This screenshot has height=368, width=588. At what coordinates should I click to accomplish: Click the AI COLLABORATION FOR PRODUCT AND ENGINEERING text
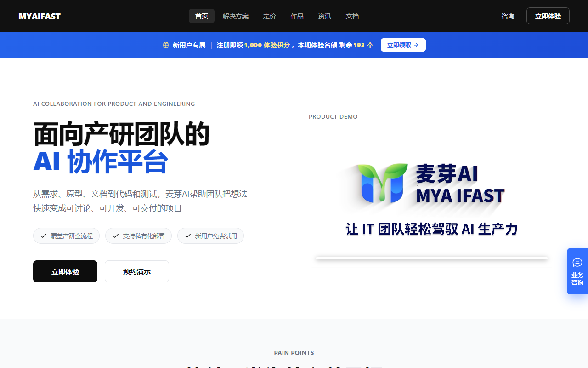[114, 104]
